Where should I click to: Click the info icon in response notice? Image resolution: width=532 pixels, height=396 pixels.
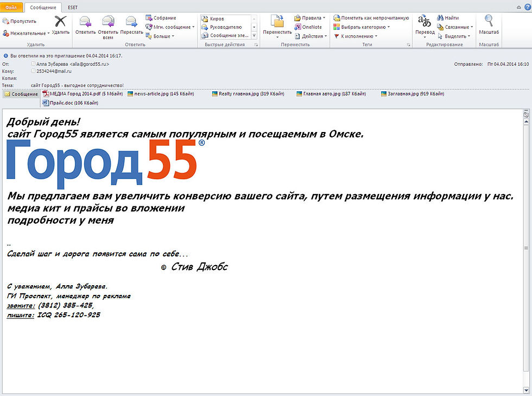(x=5, y=56)
